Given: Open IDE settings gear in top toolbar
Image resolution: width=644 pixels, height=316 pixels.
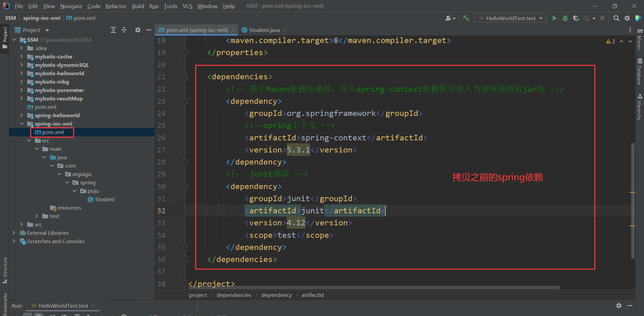Looking at the screenshot, I should (x=627, y=18).
